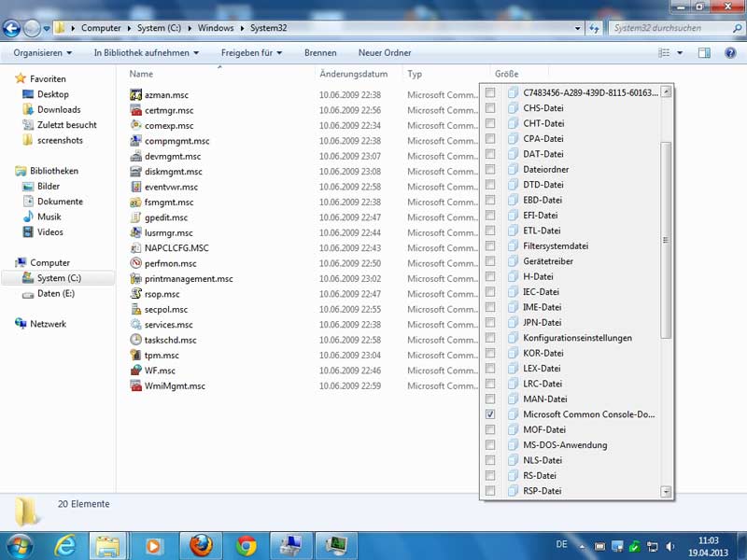The image size is (747, 560).
Task: Select the services.msc file icon
Action: [135, 325]
